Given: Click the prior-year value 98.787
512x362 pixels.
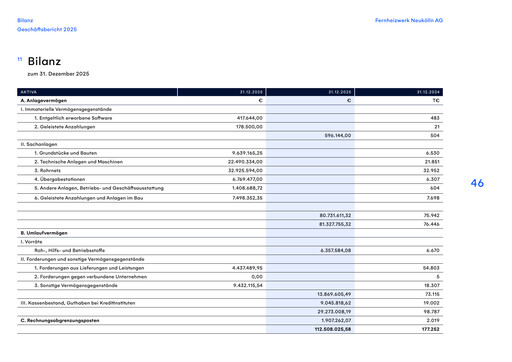Looking at the screenshot, I should (x=432, y=312).
